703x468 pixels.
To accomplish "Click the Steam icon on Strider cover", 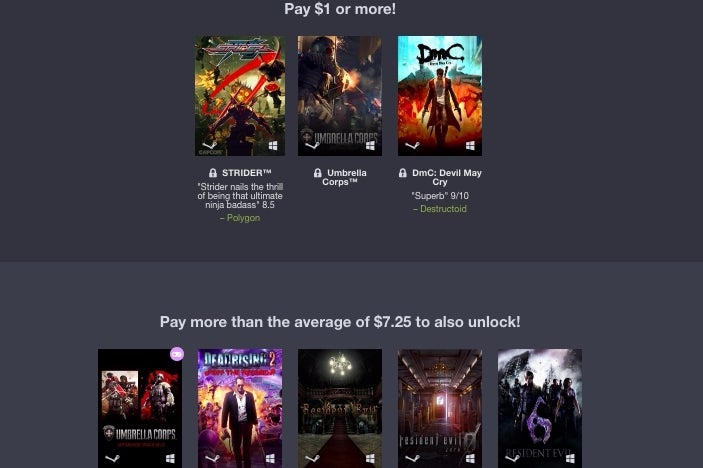I will (x=210, y=145).
